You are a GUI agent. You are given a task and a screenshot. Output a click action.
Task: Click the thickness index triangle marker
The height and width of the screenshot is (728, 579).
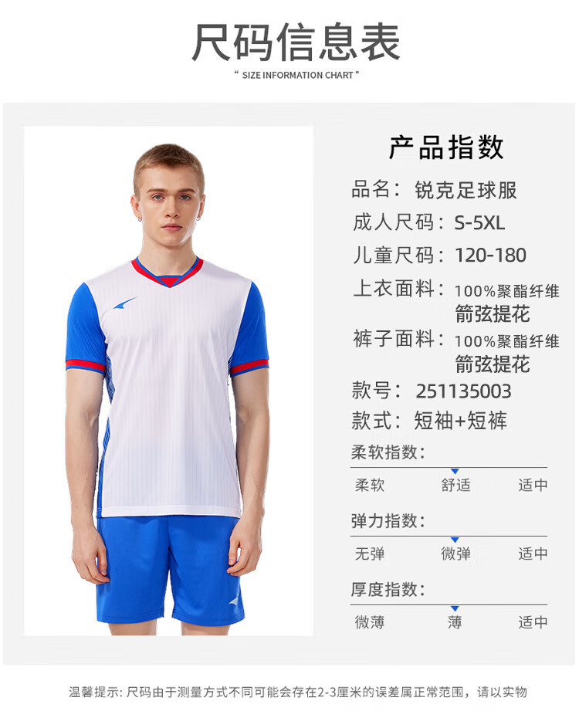(x=455, y=608)
